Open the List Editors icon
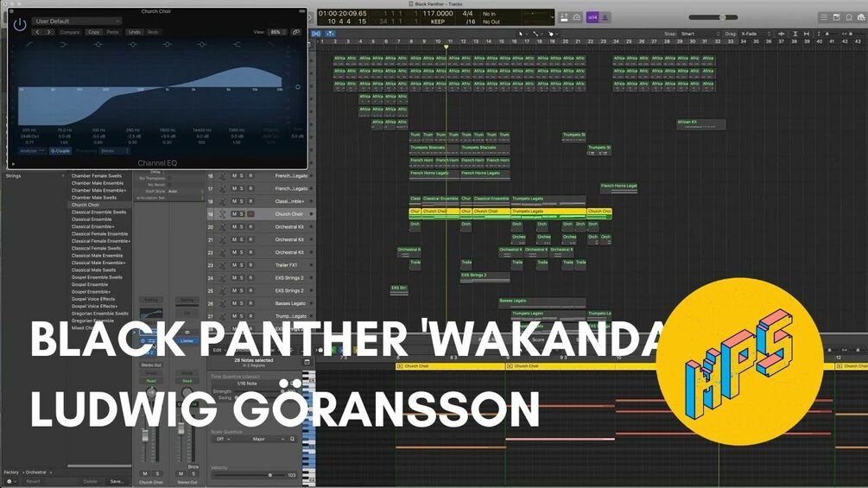This screenshot has height=488, width=868. pos(824,17)
